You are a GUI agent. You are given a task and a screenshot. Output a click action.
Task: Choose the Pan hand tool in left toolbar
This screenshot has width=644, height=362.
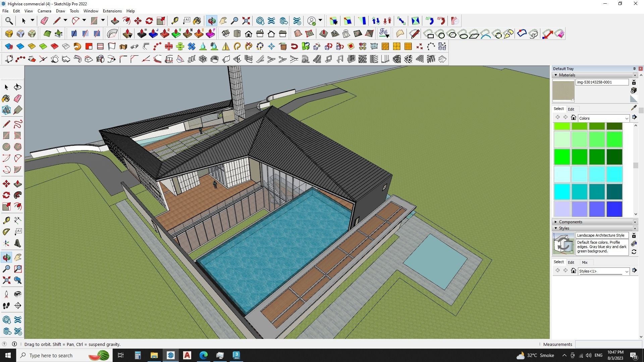coord(18,257)
